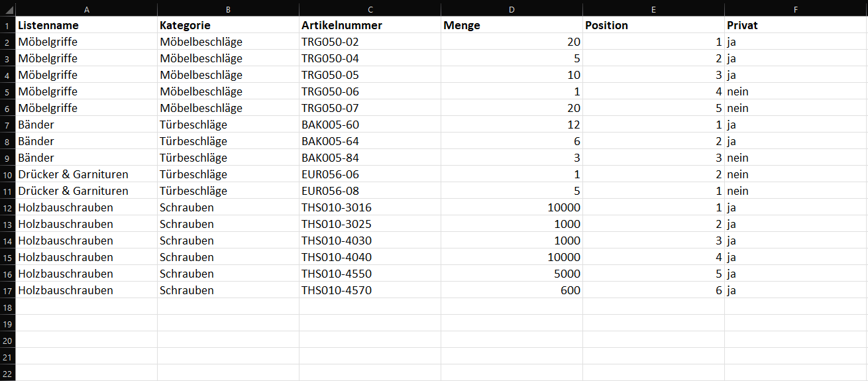Click the column F header
This screenshot has height=381, width=868.
point(795,9)
